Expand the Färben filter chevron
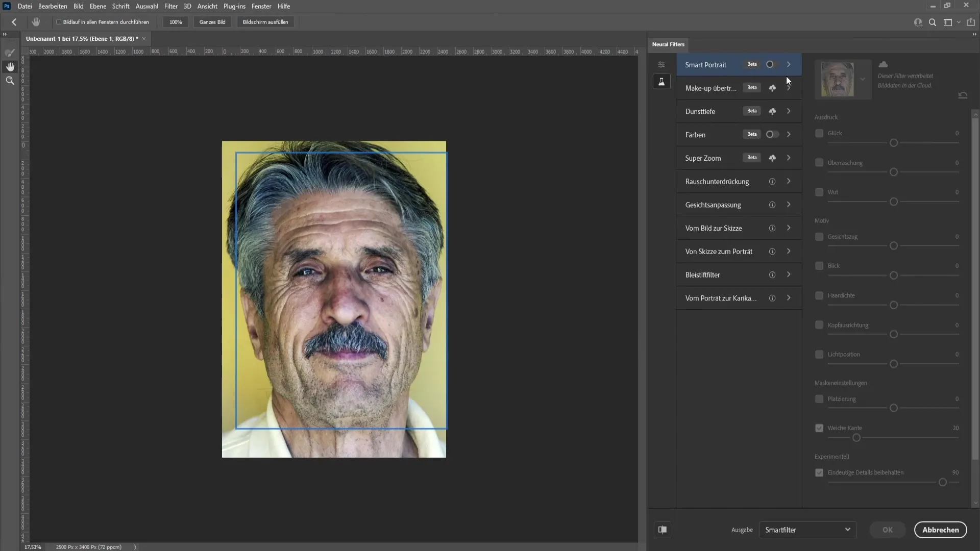Viewport: 980px width, 551px height. [x=789, y=135]
